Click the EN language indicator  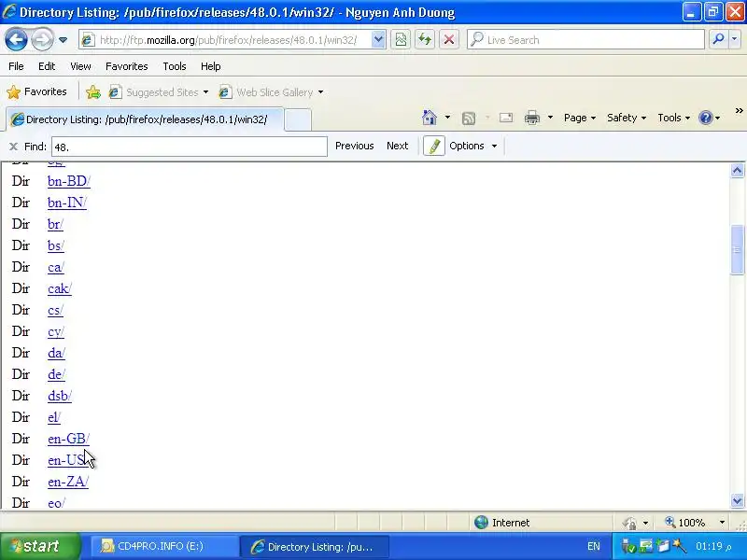(x=594, y=546)
